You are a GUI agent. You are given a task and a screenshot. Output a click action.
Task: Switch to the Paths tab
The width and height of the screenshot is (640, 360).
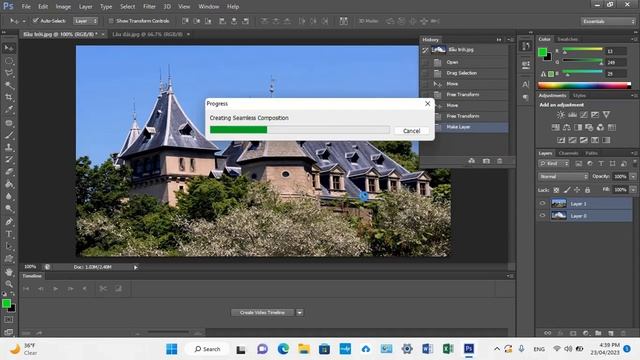tap(591, 153)
